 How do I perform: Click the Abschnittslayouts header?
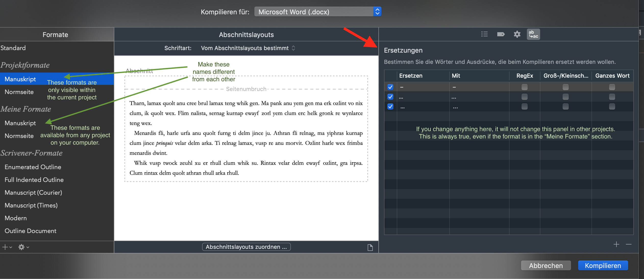click(246, 34)
